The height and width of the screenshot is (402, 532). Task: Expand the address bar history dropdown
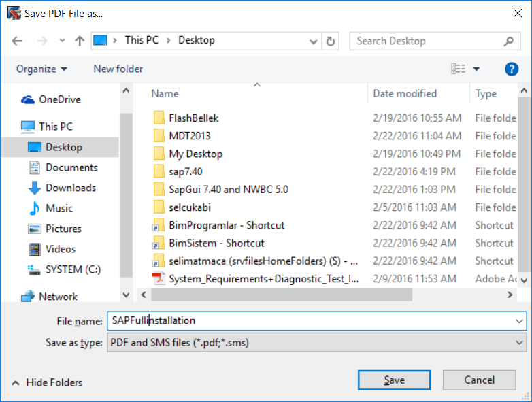coord(314,41)
